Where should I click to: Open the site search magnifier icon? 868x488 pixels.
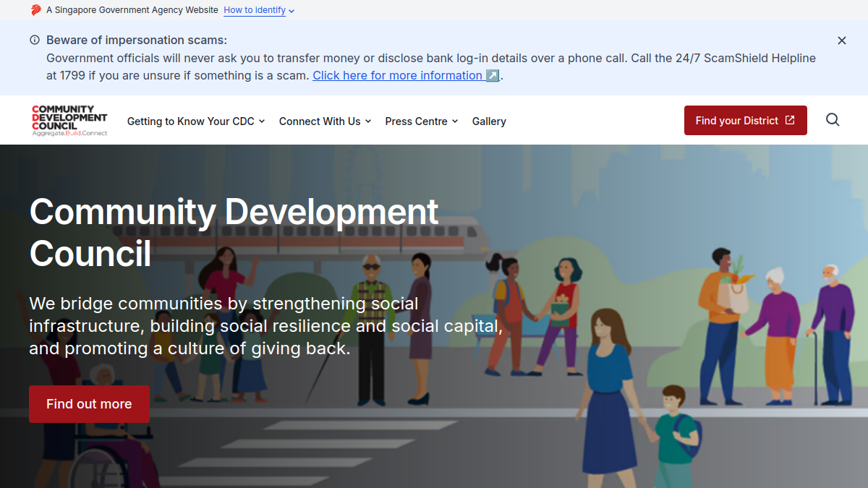[833, 120]
